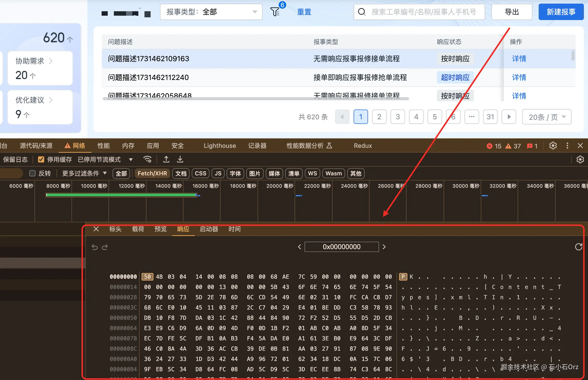
Task: Open the 报事类型 dropdown
Action: coord(211,12)
